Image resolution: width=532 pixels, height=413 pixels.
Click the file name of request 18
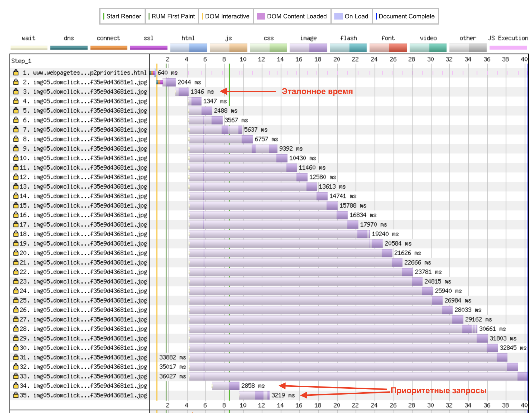90,234
